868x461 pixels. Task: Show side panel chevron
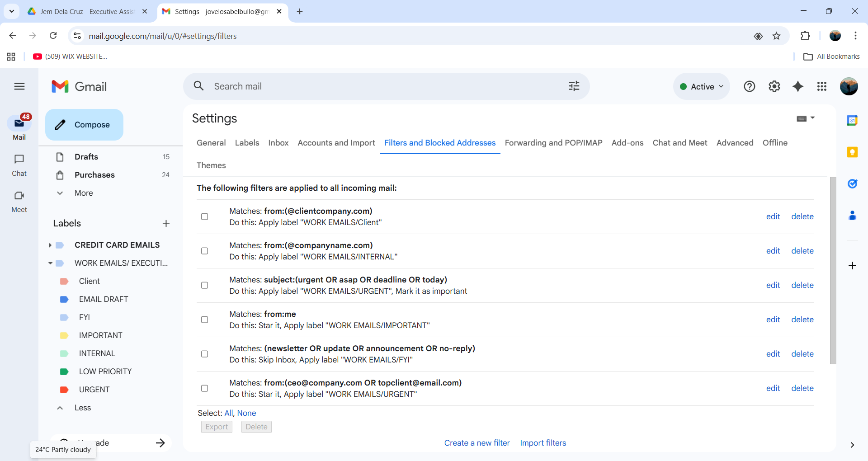852,445
